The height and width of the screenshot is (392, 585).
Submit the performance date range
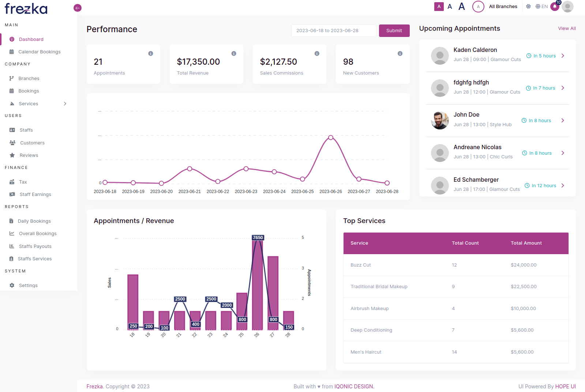click(x=394, y=31)
